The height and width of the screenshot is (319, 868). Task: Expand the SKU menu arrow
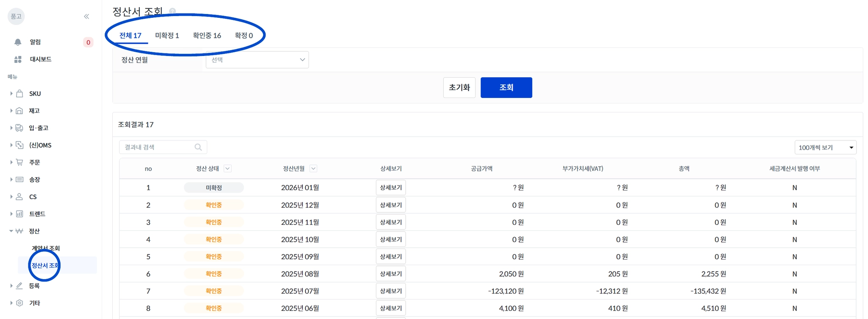coord(11,94)
